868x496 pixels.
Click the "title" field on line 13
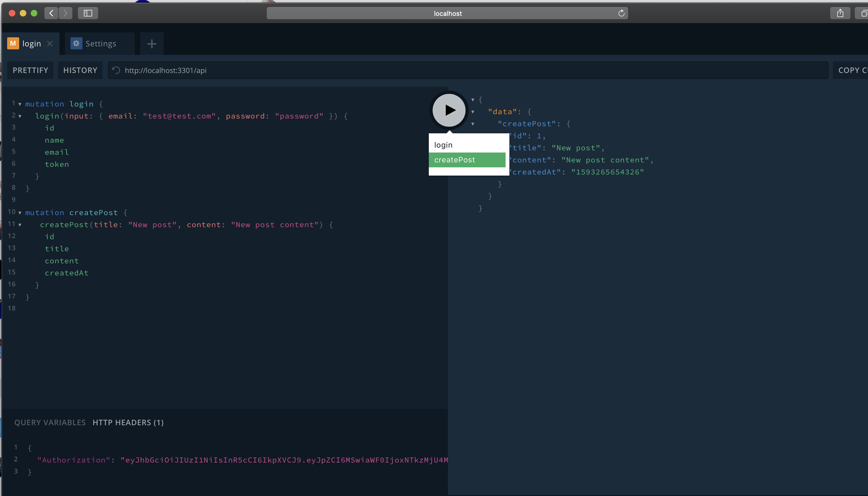[x=57, y=249]
